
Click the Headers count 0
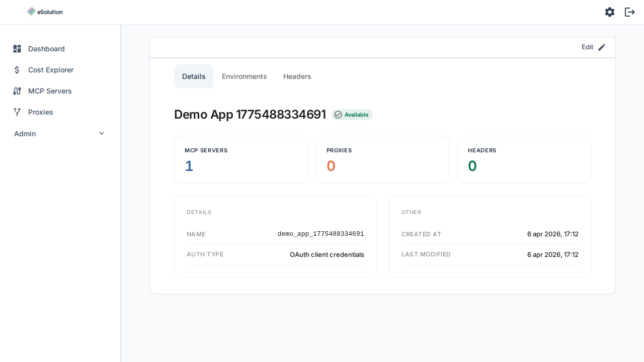(x=472, y=166)
